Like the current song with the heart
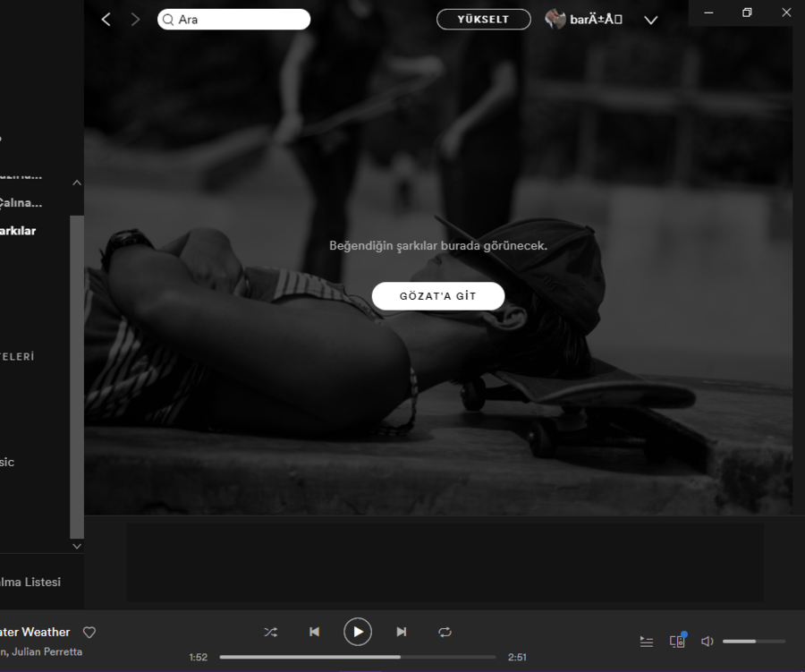The image size is (805, 672). [89, 633]
